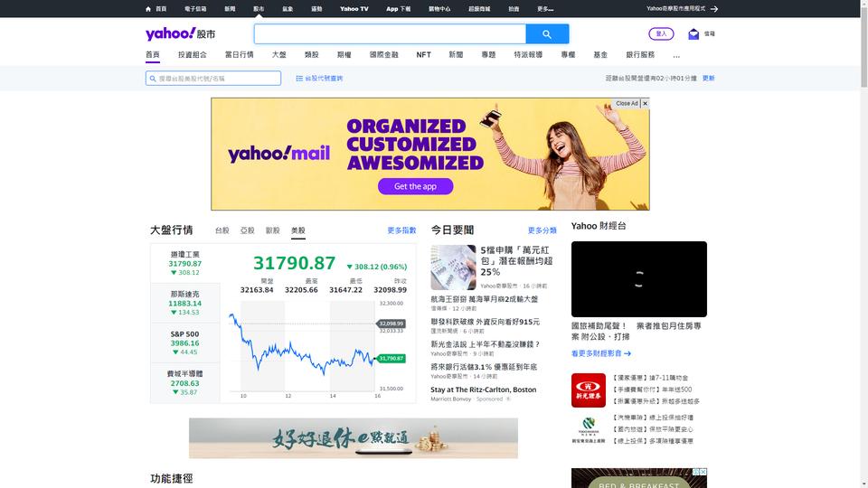The image size is (868, 488).
Task: Click 更新 refresh link
Action: click(709, 79)
